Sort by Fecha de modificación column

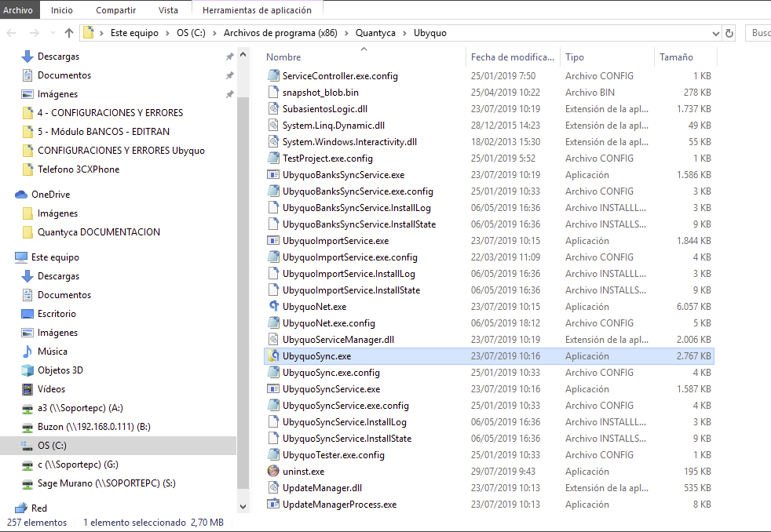coord(513,57)
